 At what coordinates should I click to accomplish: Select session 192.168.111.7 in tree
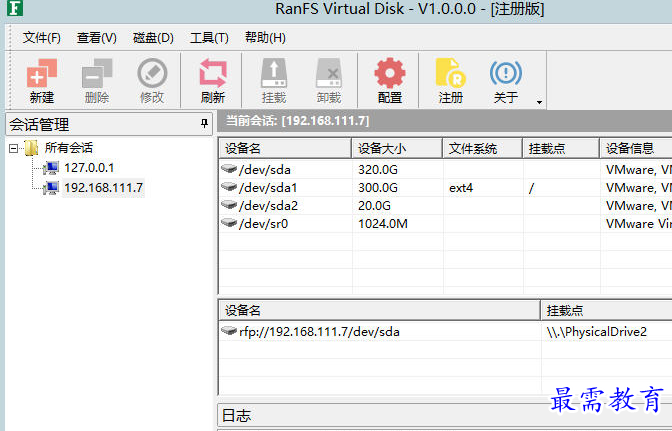[103, 188]
